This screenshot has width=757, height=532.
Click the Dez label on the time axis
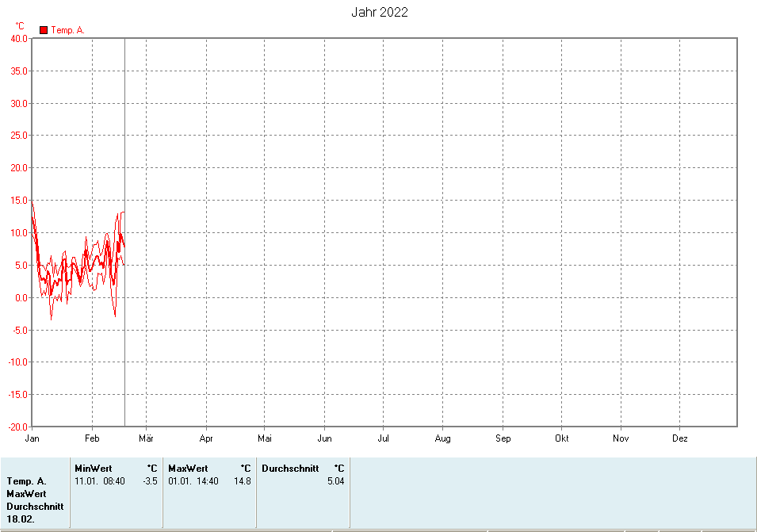(680, 438)
